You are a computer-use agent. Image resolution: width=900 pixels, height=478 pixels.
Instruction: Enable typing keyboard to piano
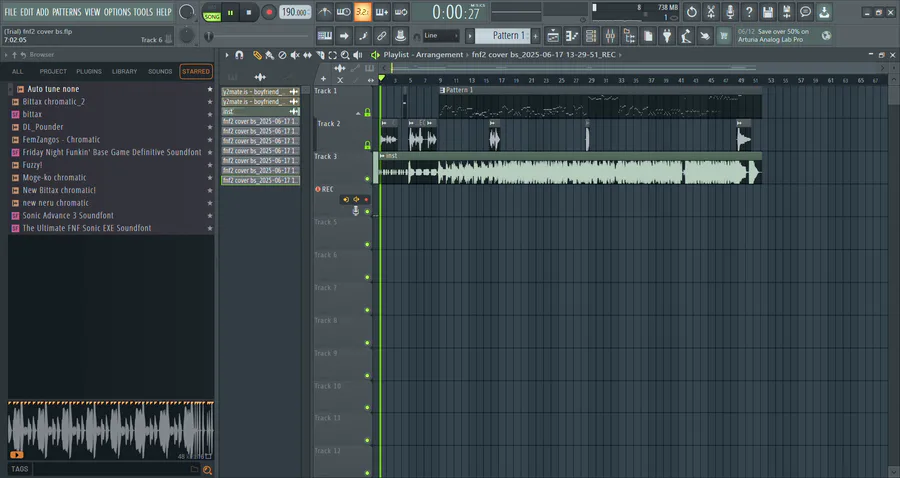(325, 36)
